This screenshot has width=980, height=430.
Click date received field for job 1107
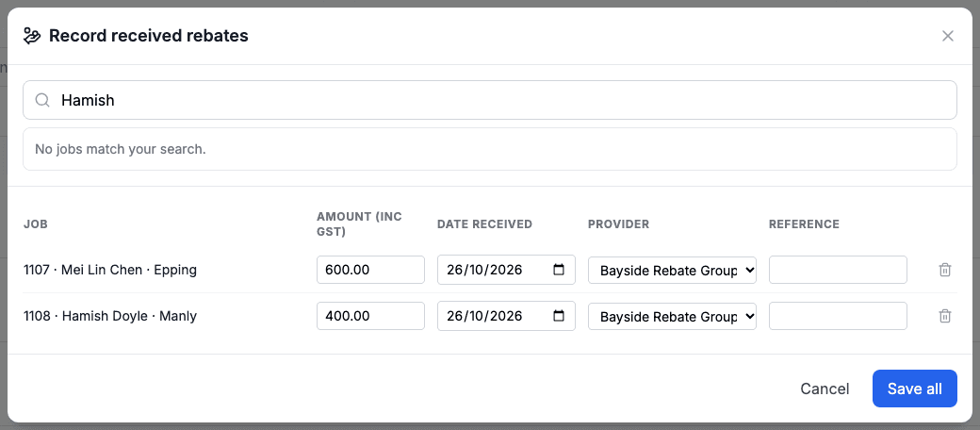pos(506,270)
